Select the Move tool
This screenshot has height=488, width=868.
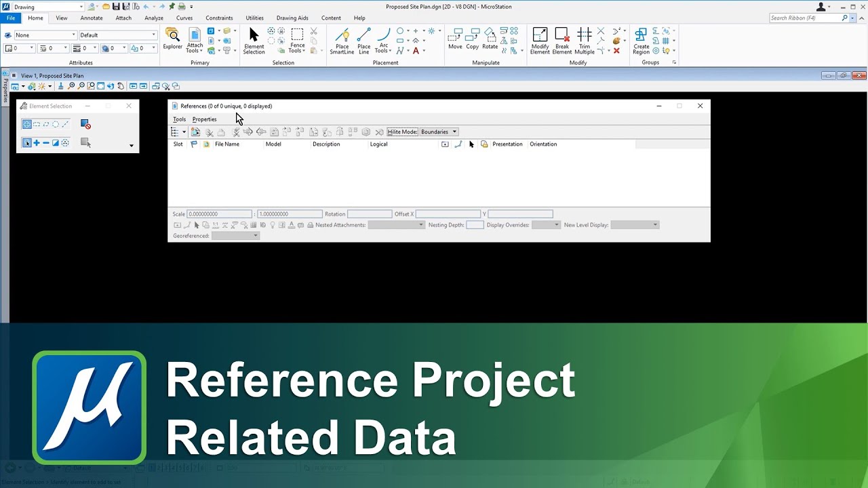pyautogui.click(x=455, y=39)
